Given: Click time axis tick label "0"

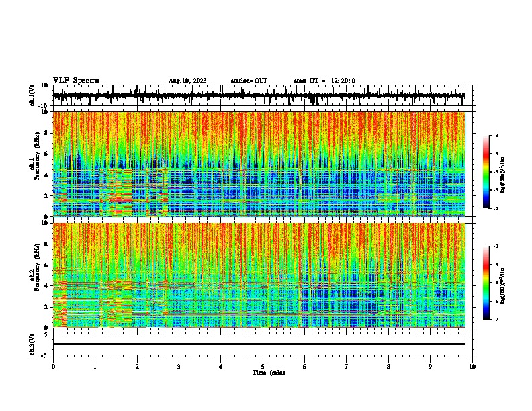Looking at the screenshot, I should coord(53,367).
